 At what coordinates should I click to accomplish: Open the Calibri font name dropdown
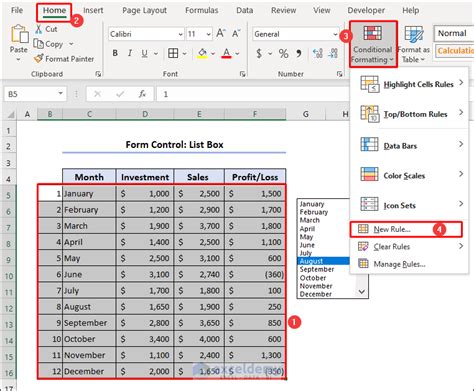[x=180, y=34]
